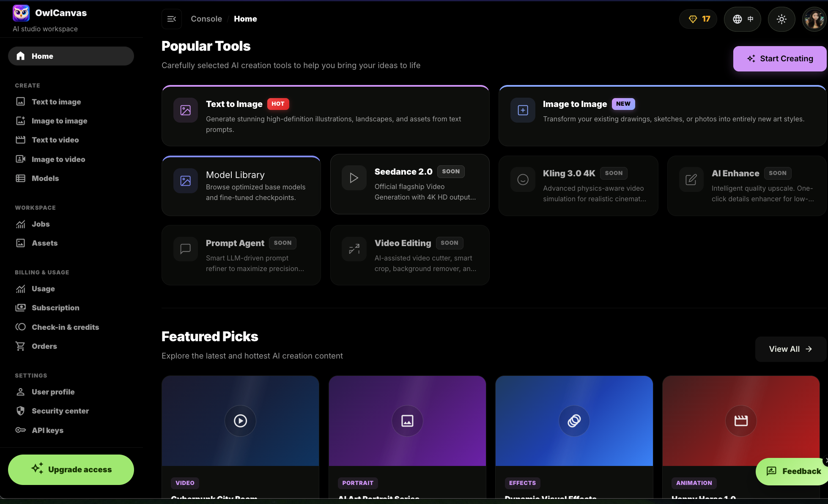This screenshot has width=828, height=504.
Task: Collapse the sidebar with the menu toggle icon
Action: pos(172,19)
